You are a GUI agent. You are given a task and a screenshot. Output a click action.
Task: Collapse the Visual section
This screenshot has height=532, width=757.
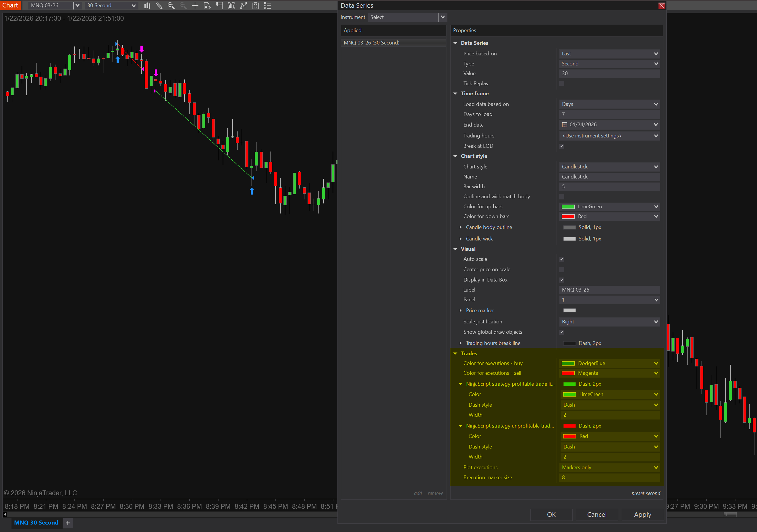(455, 249)
